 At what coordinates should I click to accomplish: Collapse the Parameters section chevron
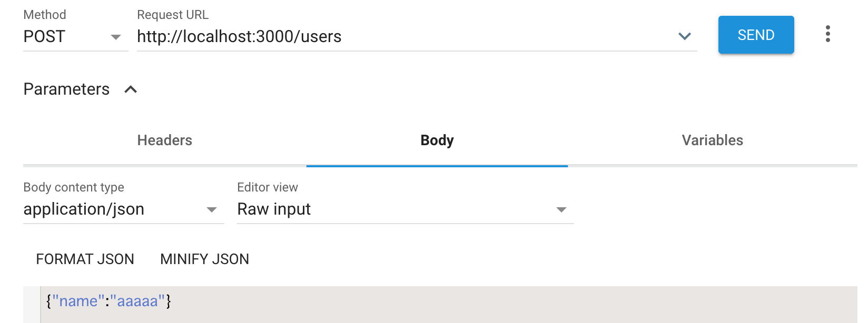tap(131, 89)
